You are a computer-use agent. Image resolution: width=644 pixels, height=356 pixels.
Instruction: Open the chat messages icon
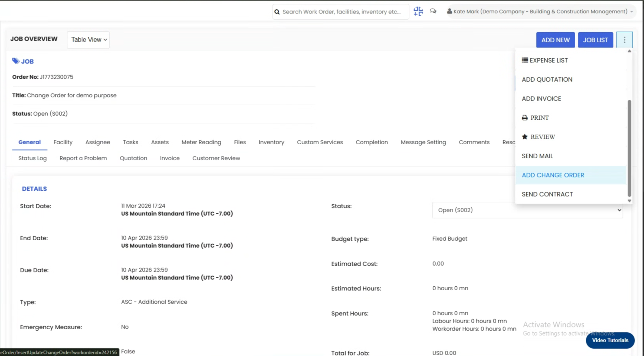(x=433, y=11)
